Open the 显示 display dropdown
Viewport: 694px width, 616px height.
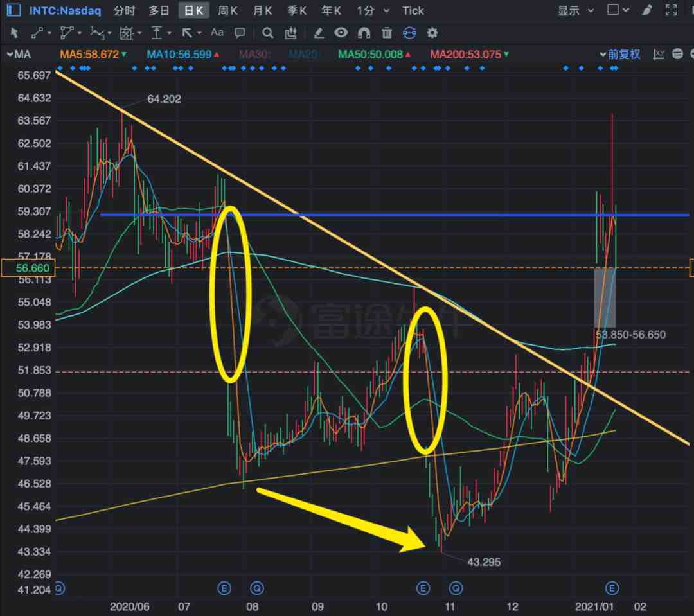pos(575,11)
